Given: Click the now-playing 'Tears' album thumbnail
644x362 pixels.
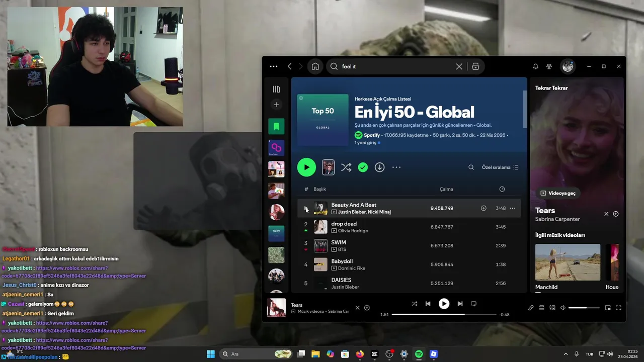Looking at the screenshot, I should (x=276, y=308).
